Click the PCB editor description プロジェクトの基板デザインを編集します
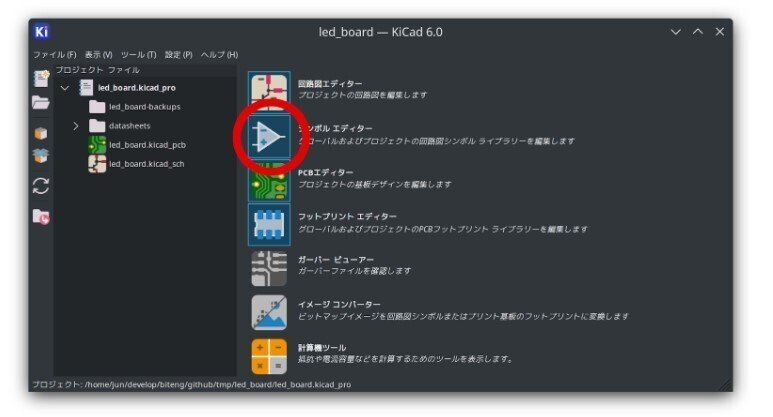The height and width of the screenshot is (417, 773). tap(374, 184)
